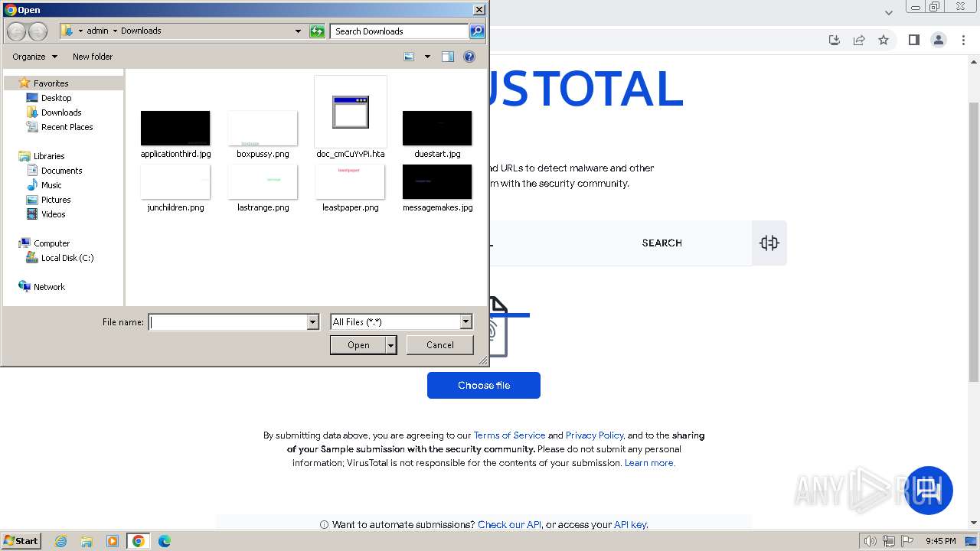
Task: Click the Chrome install app icon in address bar
Action: pos(835,40)
